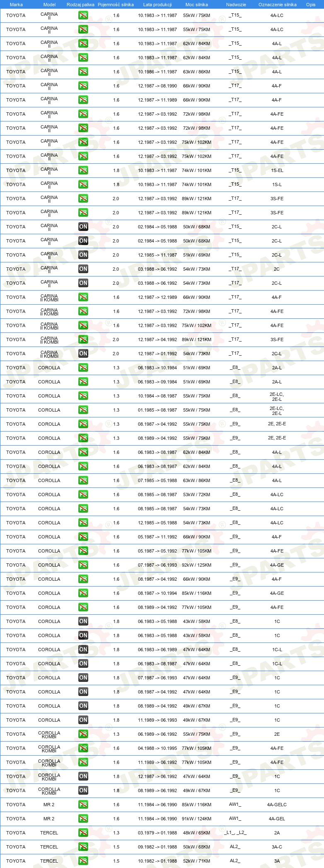This screenshot has width=324, height=868.
Task: Click the 4A-GEL engine code cell
Action: (277, 819)
